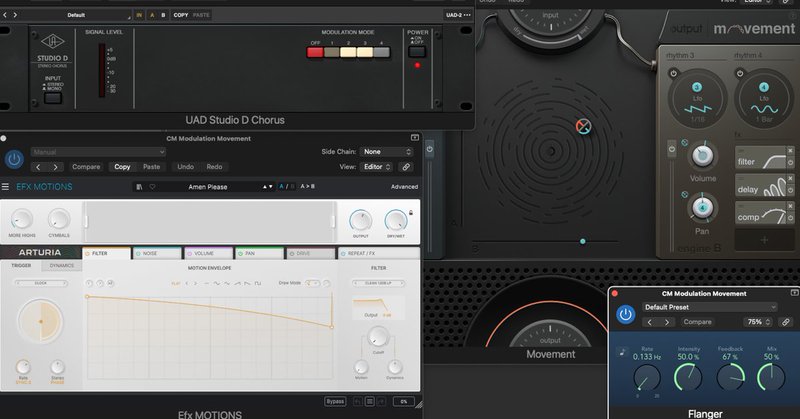
Task: Select modulation mode 2 on Studio D Chorus
Action: click(348, 52)
